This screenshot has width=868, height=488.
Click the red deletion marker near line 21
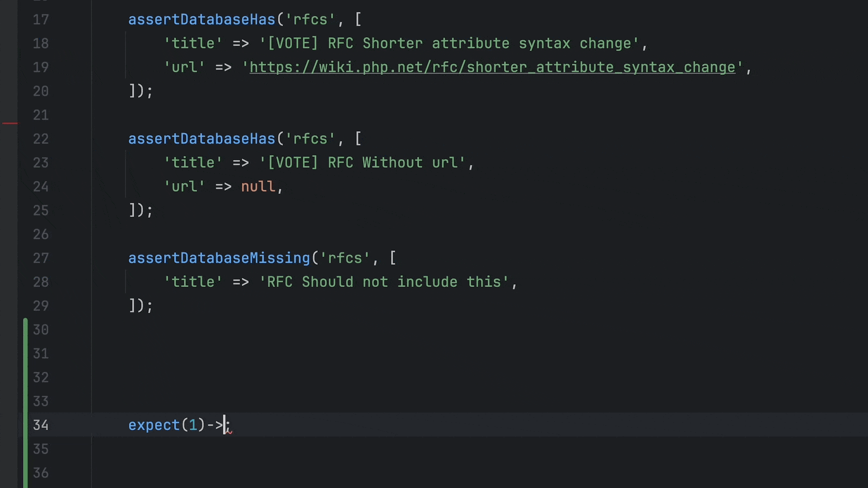[10, 123]
